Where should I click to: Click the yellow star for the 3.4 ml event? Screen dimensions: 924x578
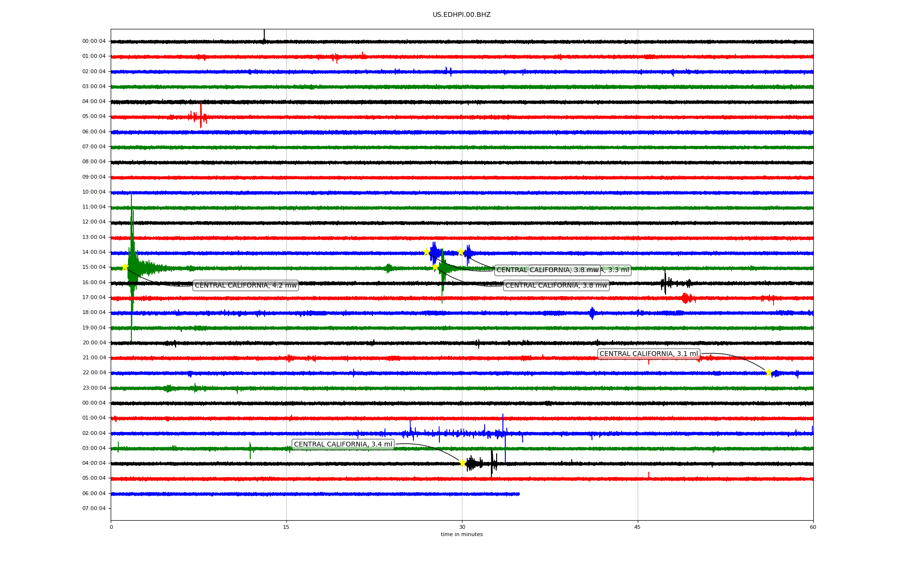[x=462, y=463]
